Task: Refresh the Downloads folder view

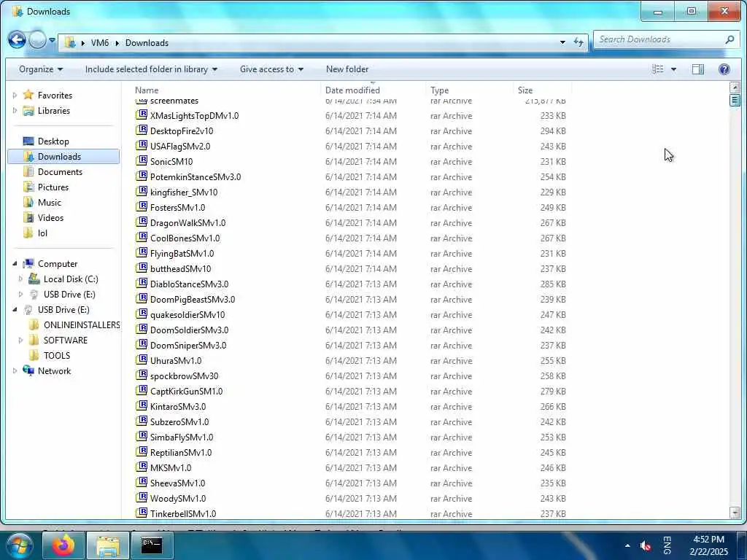Action: coord(578,42)
